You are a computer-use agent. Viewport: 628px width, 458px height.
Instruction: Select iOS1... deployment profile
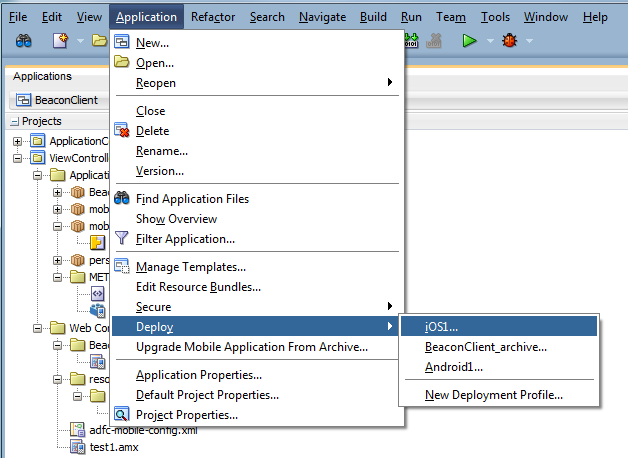click(499, 326)
